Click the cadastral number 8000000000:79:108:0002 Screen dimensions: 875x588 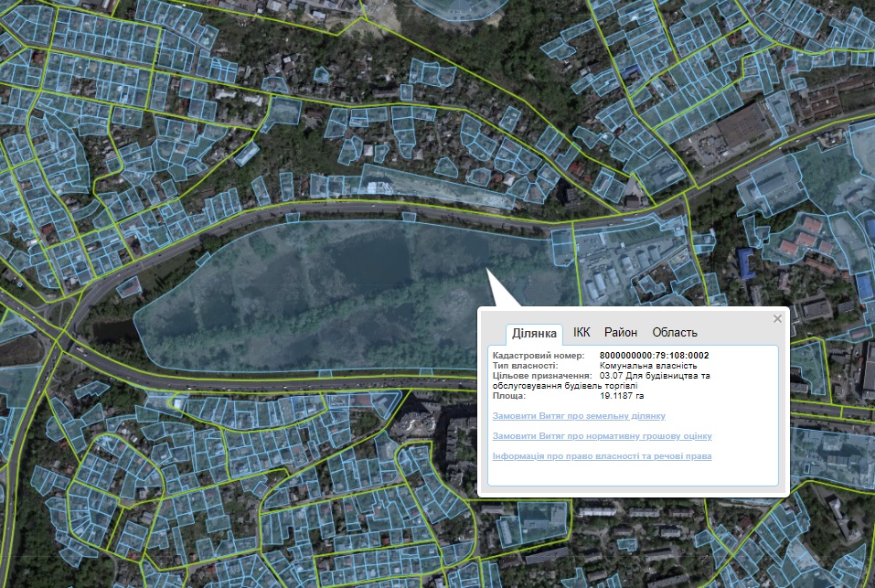(654, 355)
